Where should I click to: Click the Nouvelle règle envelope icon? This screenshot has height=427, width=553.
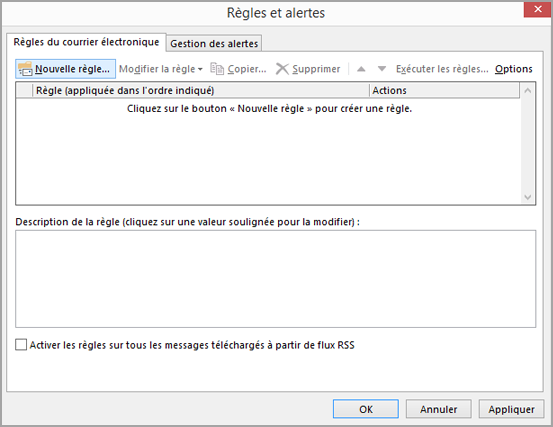pos(25,69)
